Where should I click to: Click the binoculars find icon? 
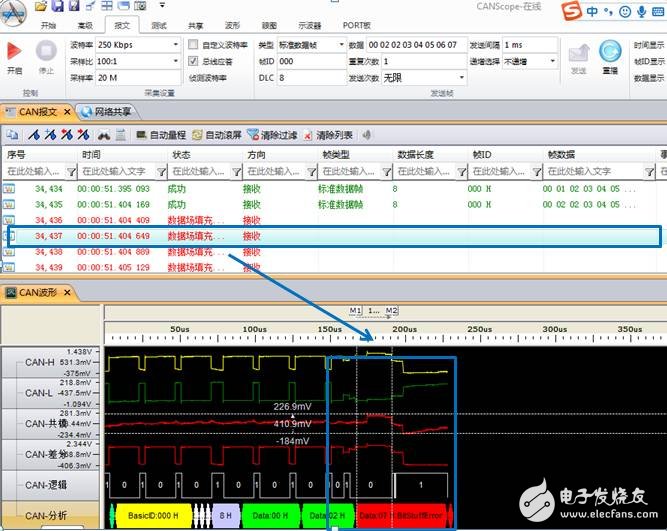point(104,136)
